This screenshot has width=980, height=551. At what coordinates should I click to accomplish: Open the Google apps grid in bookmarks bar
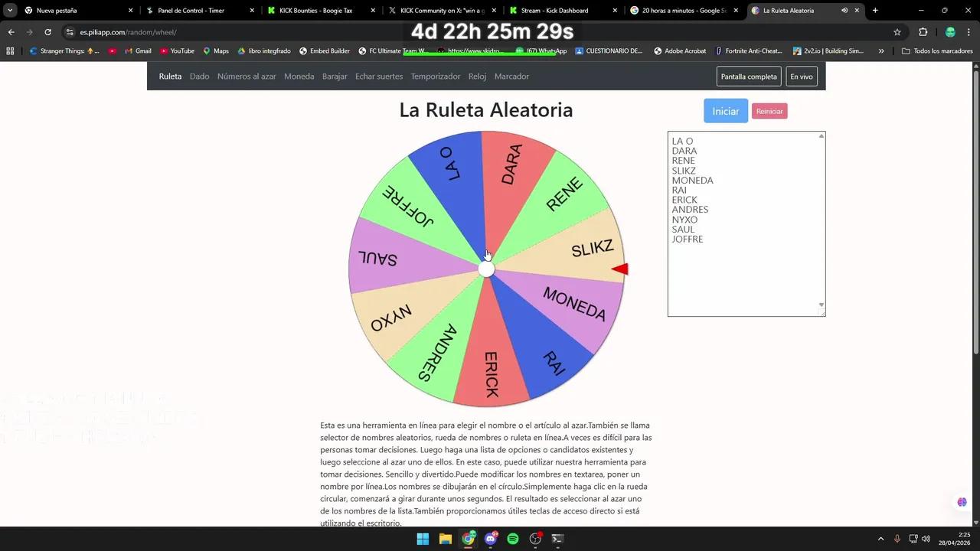tap(10, 51)
